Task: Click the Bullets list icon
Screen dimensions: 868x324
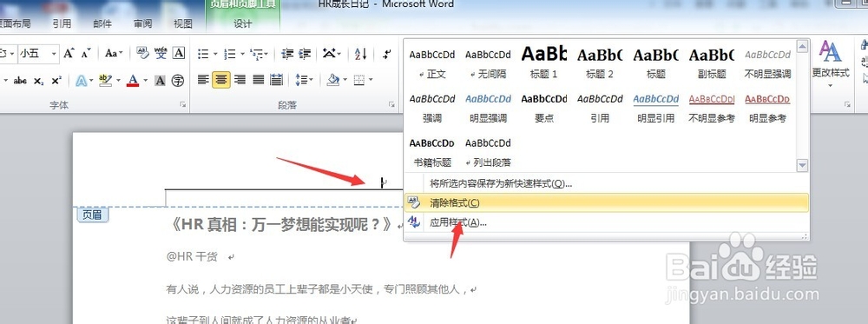Action: point(203,54)
